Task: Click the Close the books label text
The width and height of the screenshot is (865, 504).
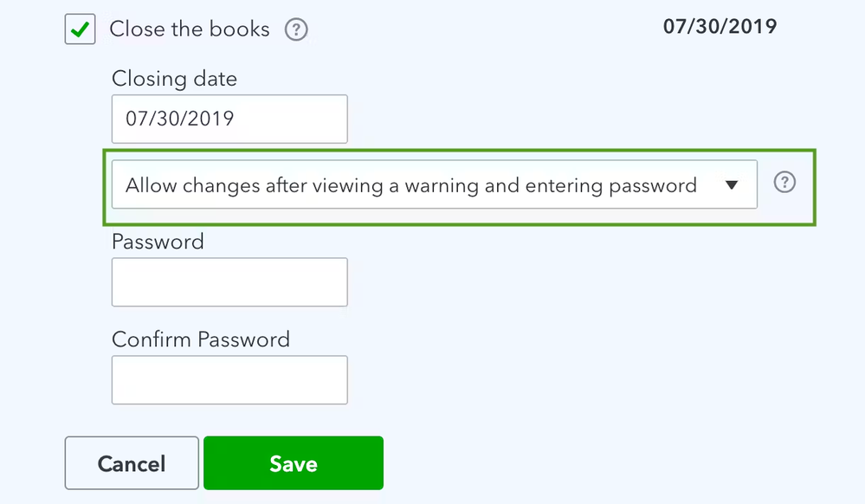Action: pyautogui.click(x=190, y=29)
